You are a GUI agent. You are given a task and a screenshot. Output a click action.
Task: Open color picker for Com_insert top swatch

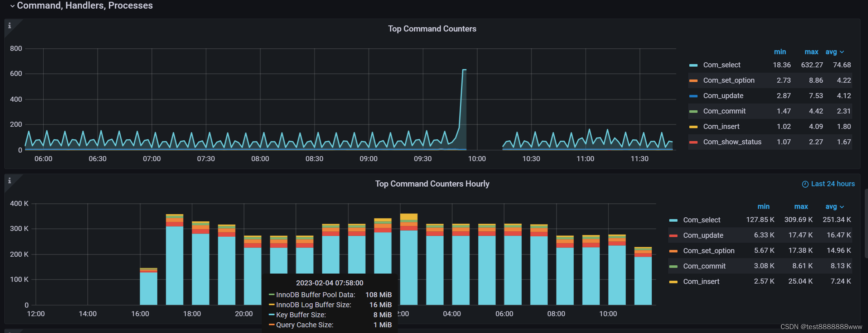(x=693, y=127)
